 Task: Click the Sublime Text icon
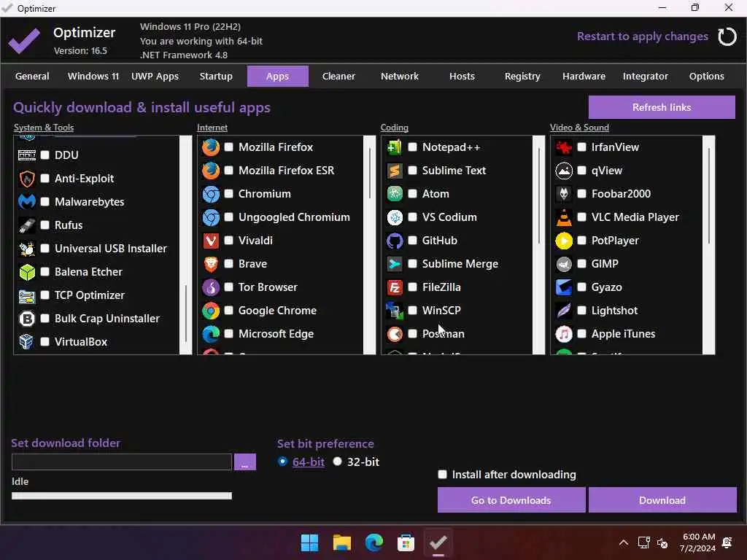395,171
